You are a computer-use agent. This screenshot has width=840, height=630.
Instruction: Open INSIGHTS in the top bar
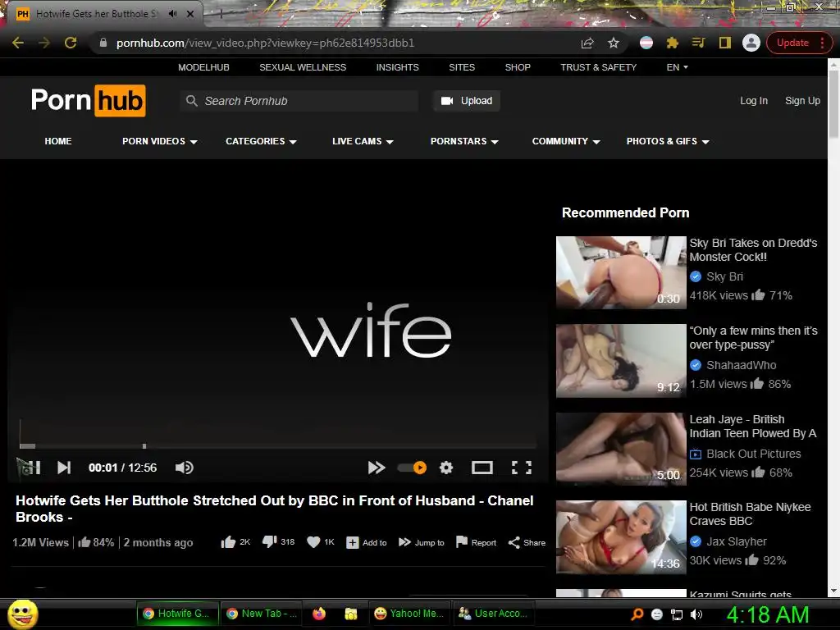pyautogui.click(x=398, y=67)
